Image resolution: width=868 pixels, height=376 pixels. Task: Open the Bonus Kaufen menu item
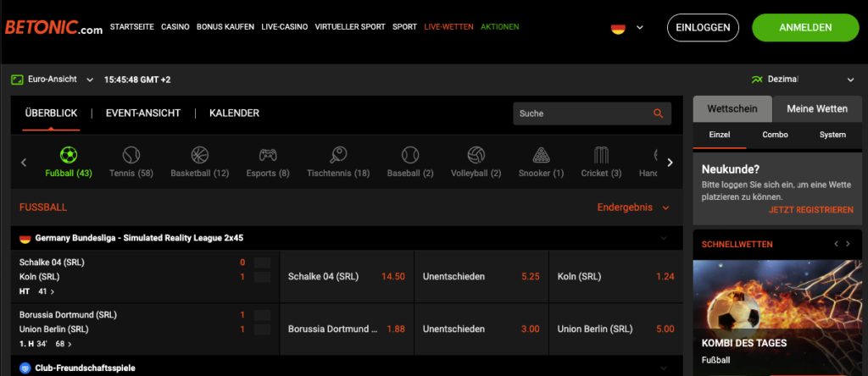click(225, 26)
